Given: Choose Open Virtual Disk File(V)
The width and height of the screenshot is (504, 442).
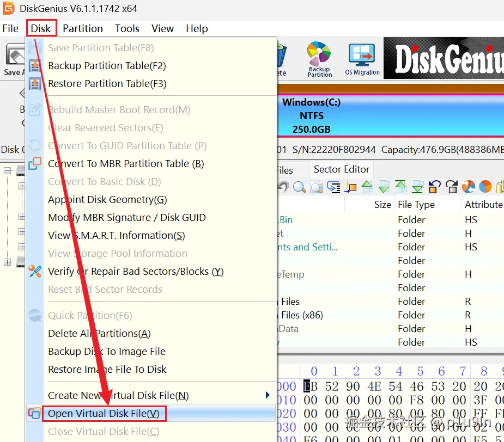Looking at the screenshot, I should (x=151, y=413).
